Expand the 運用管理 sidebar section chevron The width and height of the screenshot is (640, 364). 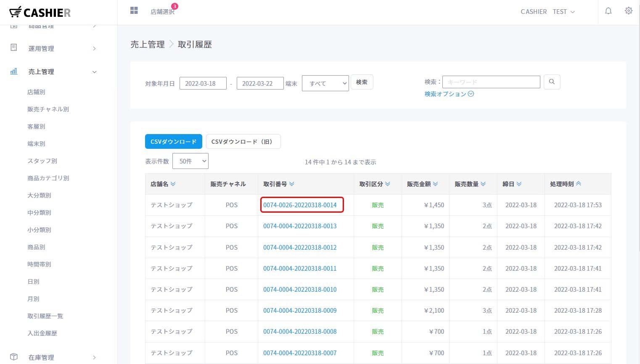pos(94,48)
